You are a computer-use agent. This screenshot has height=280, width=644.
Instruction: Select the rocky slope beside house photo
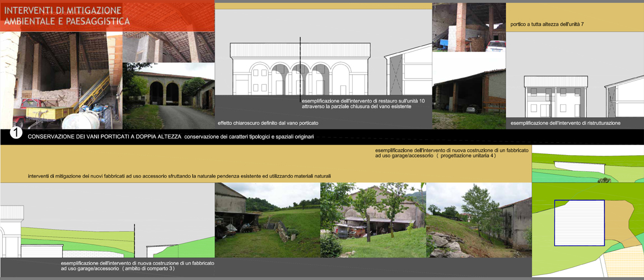point(478,220)
